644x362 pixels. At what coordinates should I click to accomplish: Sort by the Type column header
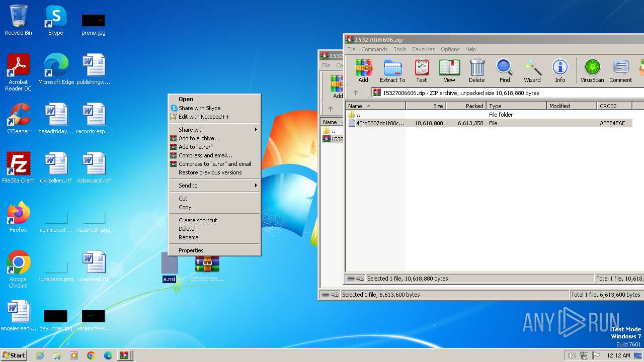[x=516, y=106]
